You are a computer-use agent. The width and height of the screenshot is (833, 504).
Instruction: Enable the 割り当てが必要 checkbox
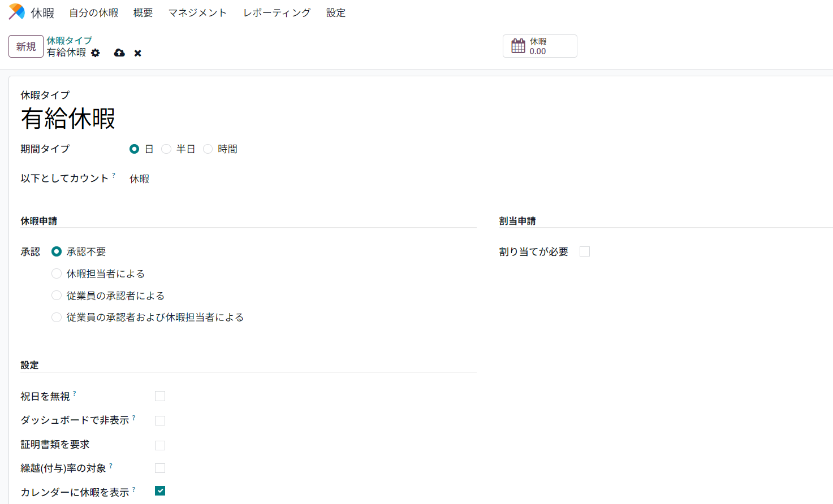[x=585, y=251]
